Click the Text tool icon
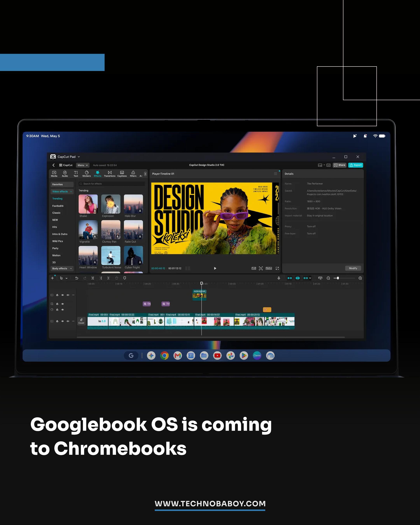This screenshot has width=420, height=525. click(x=76, y=172)
